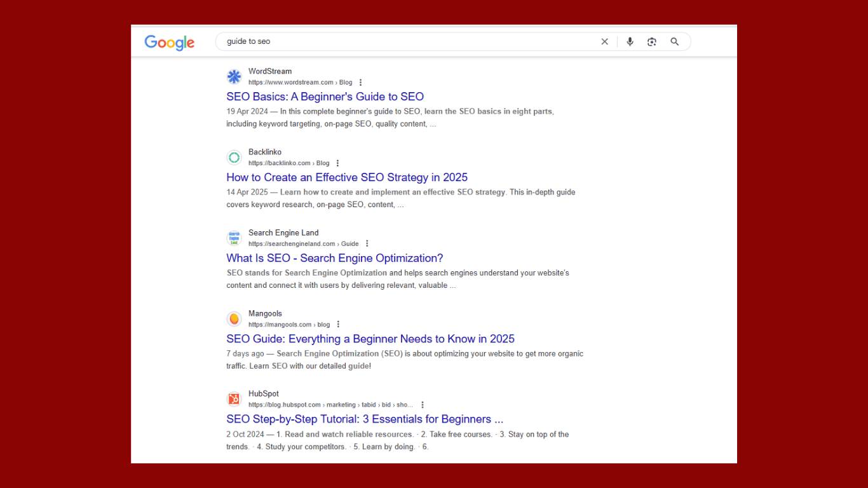
Task: Open "SEO Basics: A Beginner's Guide to SEO"
Action: point(325,97)
